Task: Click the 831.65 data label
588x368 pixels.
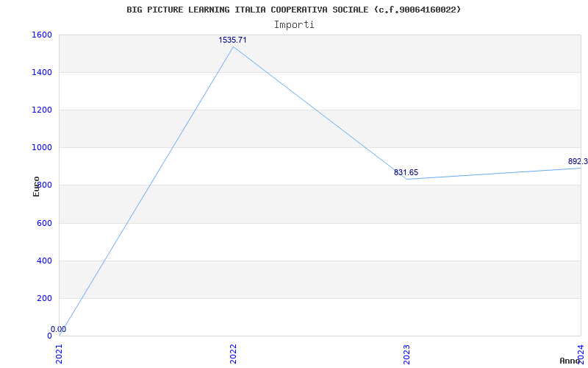Action: 406,173
